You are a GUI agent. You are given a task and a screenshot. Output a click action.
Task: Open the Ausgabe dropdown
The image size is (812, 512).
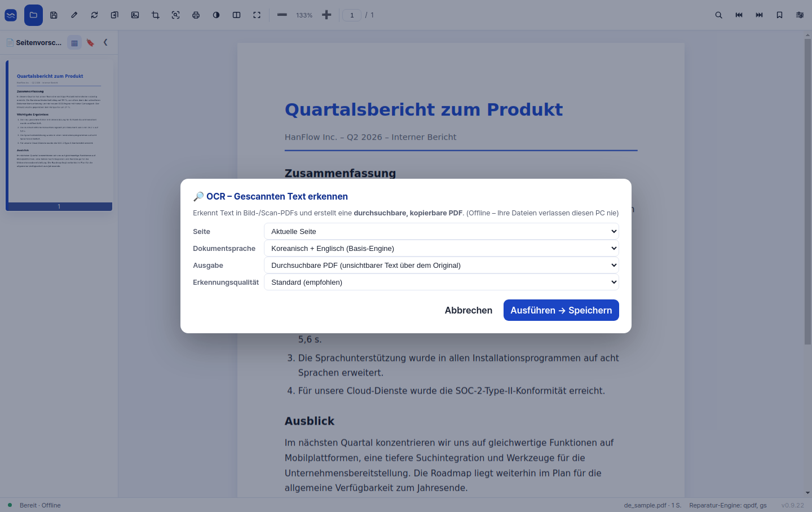point(442,265)
